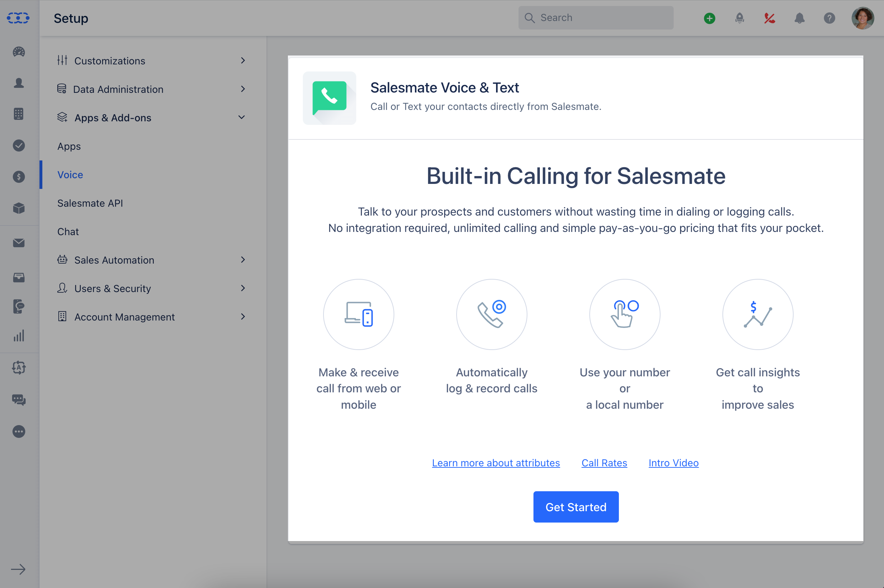Open the user profile avatar

pyautogui.click(x=863, y=18)
